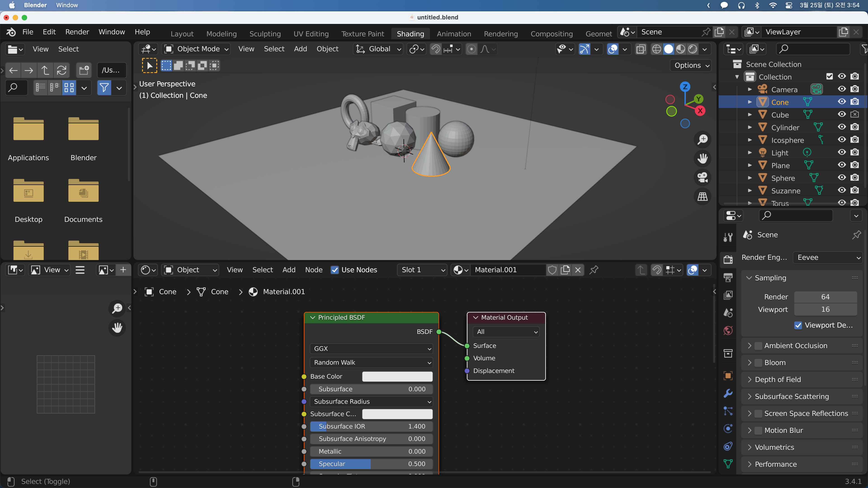The image size is (868, 488).
Task: Click the outliner search field
Action: [813, 49]
